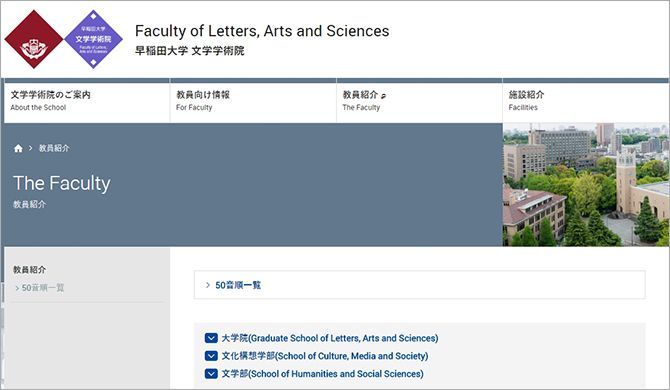Click the purple 文学学術院 diamond logo

(x=93, y=39)
